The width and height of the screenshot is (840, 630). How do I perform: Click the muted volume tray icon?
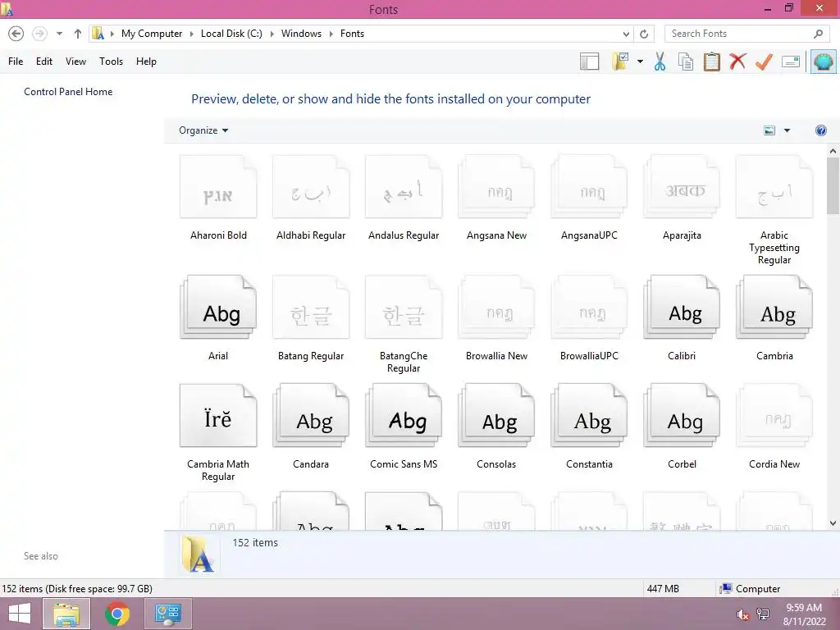[x=742, y=614]
